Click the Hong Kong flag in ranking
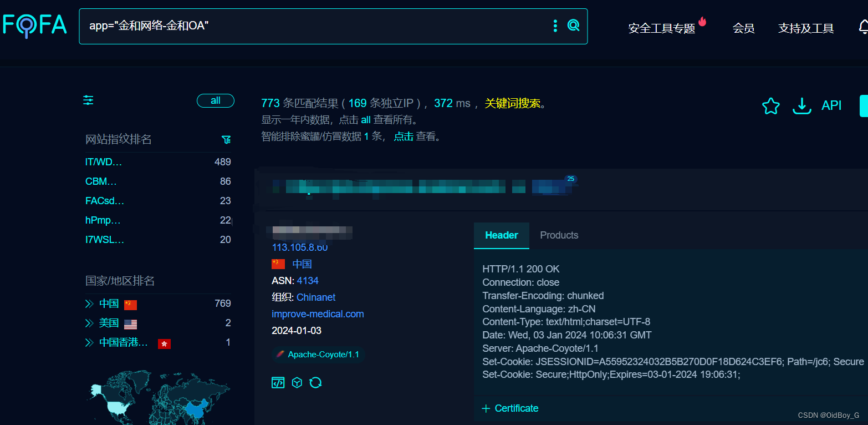Screen dimensions: 868x425 (164, 343)
